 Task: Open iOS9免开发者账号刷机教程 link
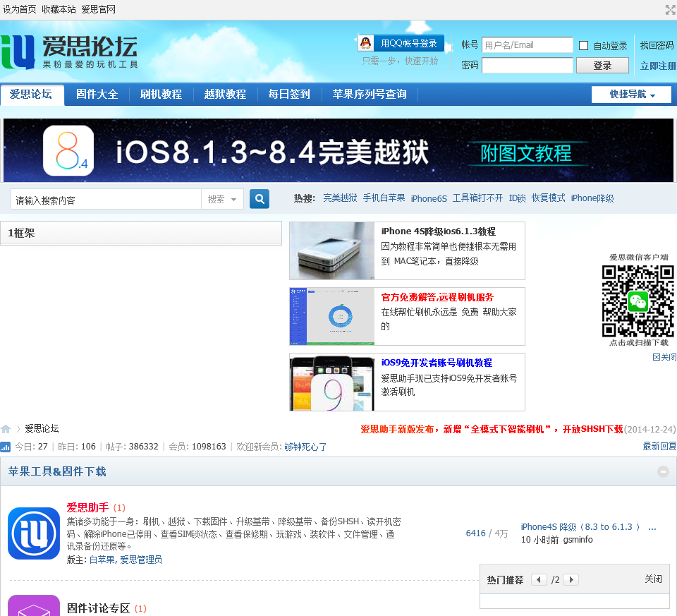click(437, 363)
